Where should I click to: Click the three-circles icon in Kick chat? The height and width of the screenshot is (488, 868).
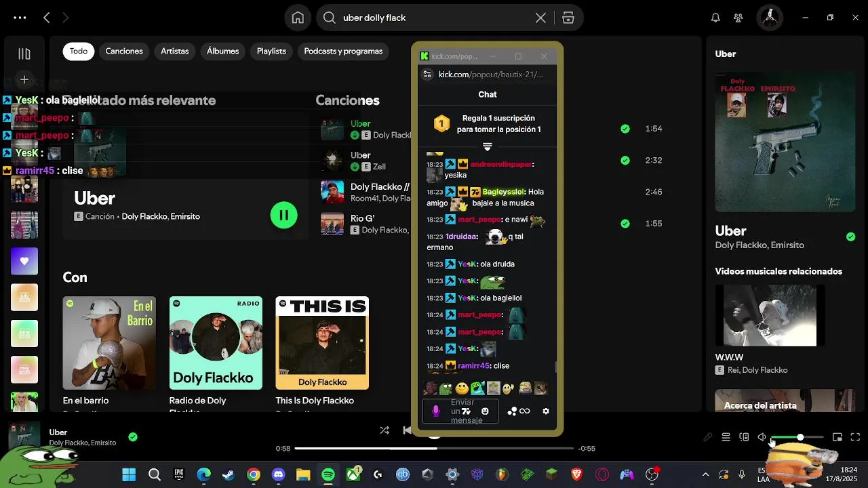pyautogui.click(x=512, y=411)
